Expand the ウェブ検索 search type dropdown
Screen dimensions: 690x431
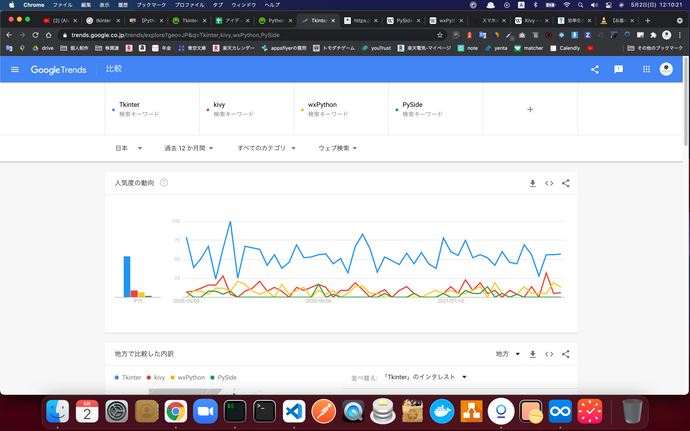[x=338, y=148]
